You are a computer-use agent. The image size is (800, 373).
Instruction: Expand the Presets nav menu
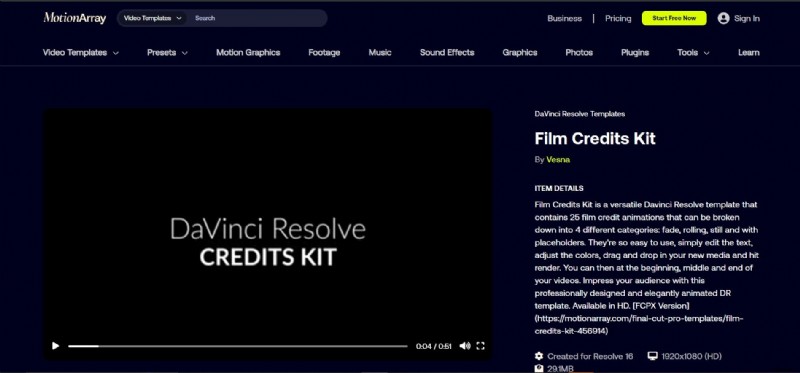coord(167,53)
